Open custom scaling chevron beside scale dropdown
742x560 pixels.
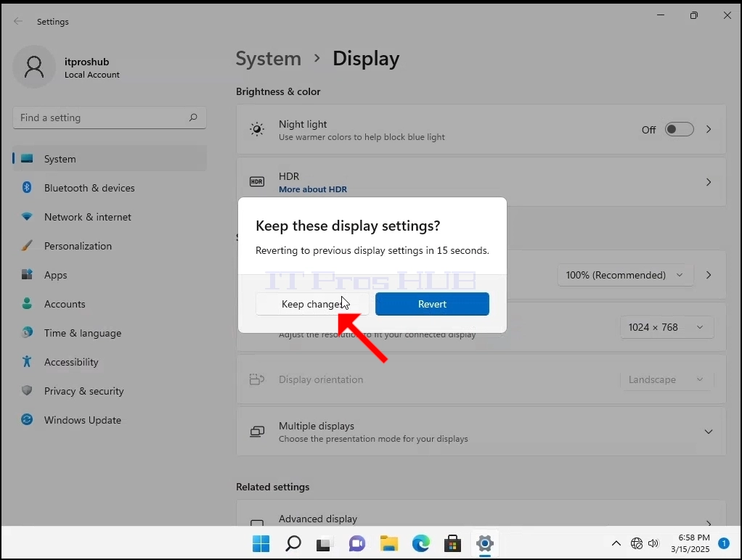click(x=709, y=275)
